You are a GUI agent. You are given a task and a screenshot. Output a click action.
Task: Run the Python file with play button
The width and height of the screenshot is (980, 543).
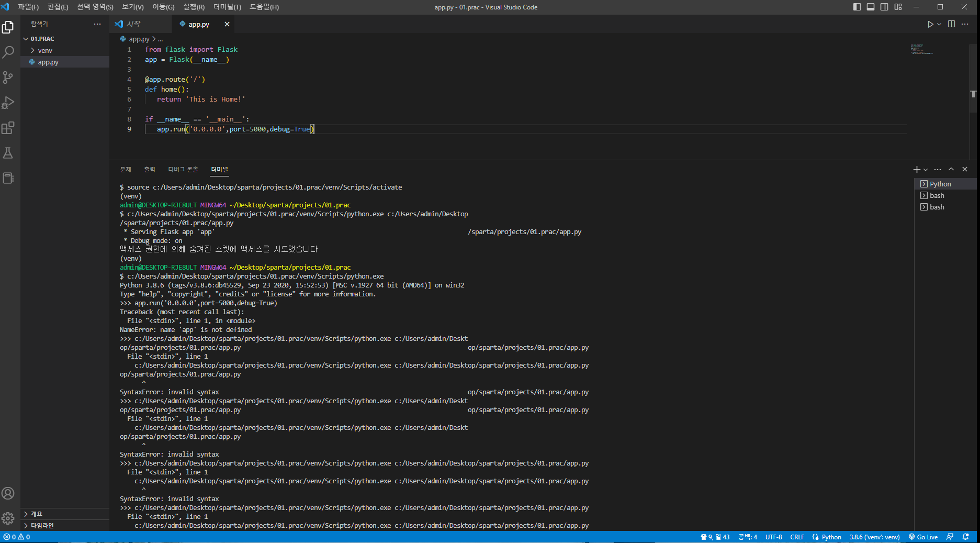click(930, 24)
